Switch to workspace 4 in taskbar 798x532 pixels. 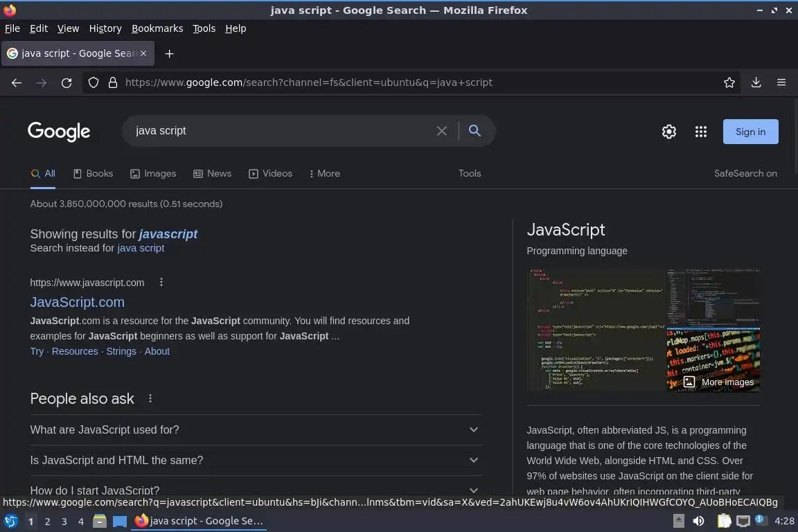pos(81,522)
